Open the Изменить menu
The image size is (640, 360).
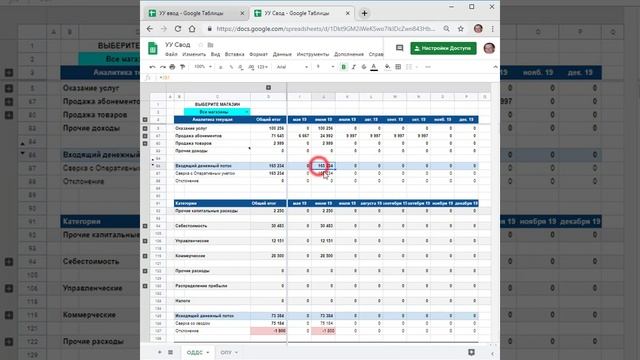pyautogui.click(x=194, y=54)
